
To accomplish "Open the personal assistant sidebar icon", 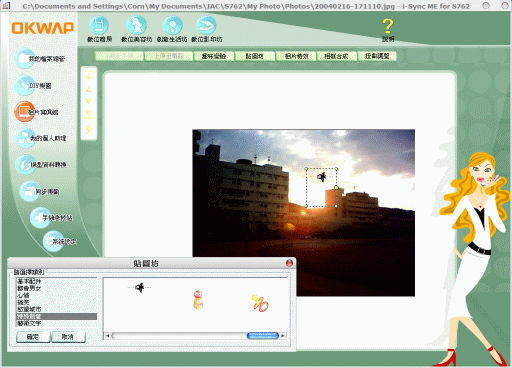I will point(25,138).
